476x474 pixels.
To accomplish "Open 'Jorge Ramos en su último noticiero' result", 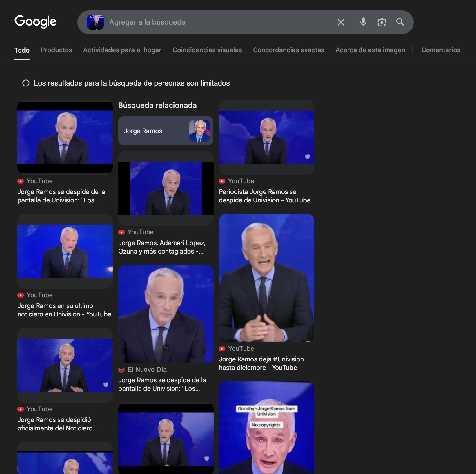I will tap(64, 310).
